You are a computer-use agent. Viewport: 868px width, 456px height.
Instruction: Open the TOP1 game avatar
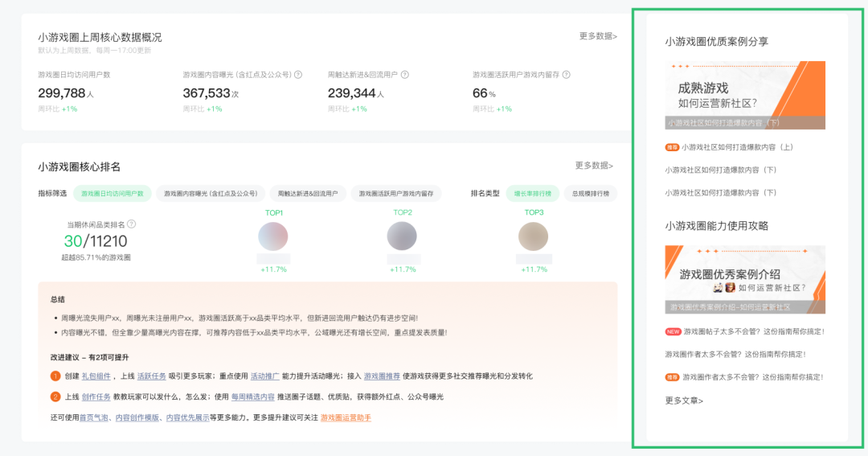273,236
